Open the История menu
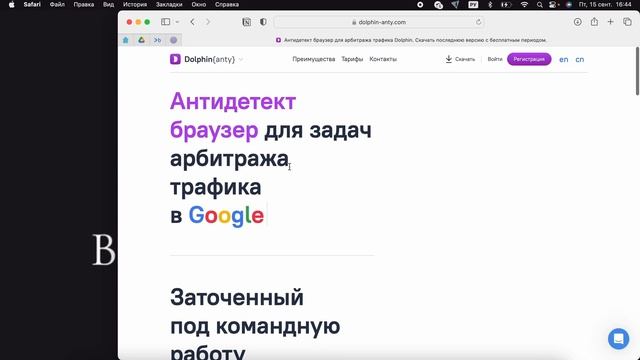This screenshot has height=360, width=640. point(135,5)
